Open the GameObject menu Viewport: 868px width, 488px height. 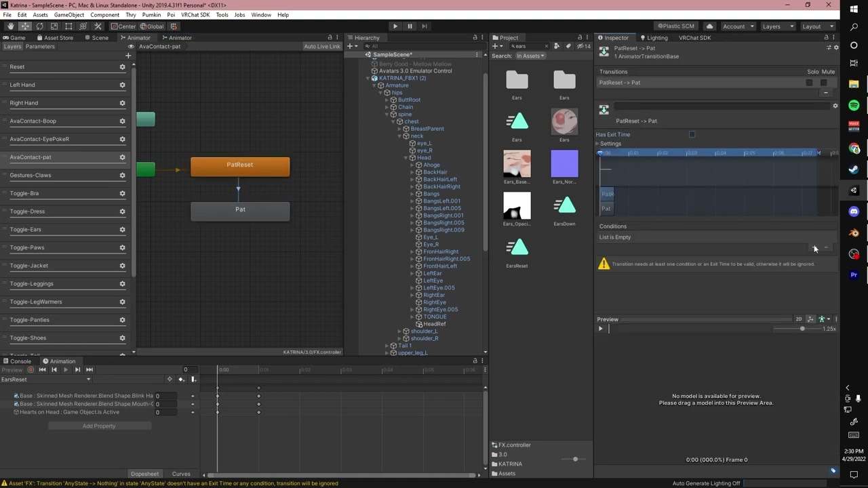point(69,15)
